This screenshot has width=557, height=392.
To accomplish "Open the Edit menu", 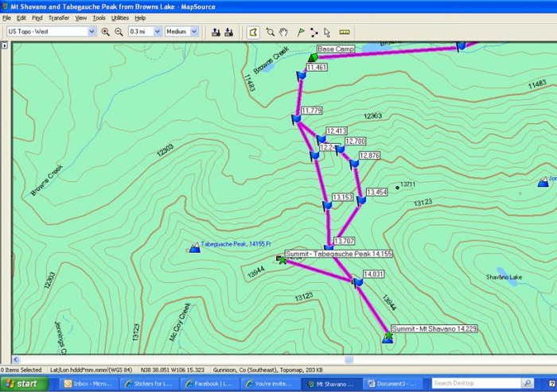I will 21,17.
